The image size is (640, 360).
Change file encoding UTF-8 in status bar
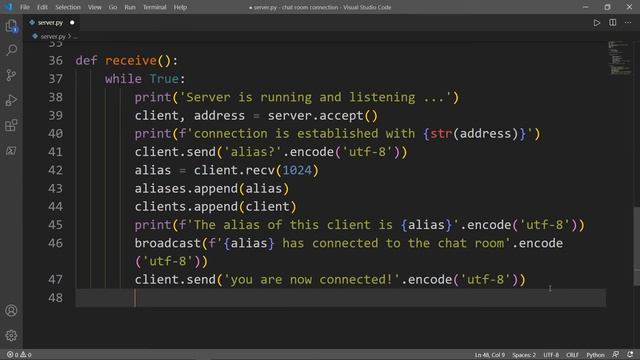tap(551, 355)
